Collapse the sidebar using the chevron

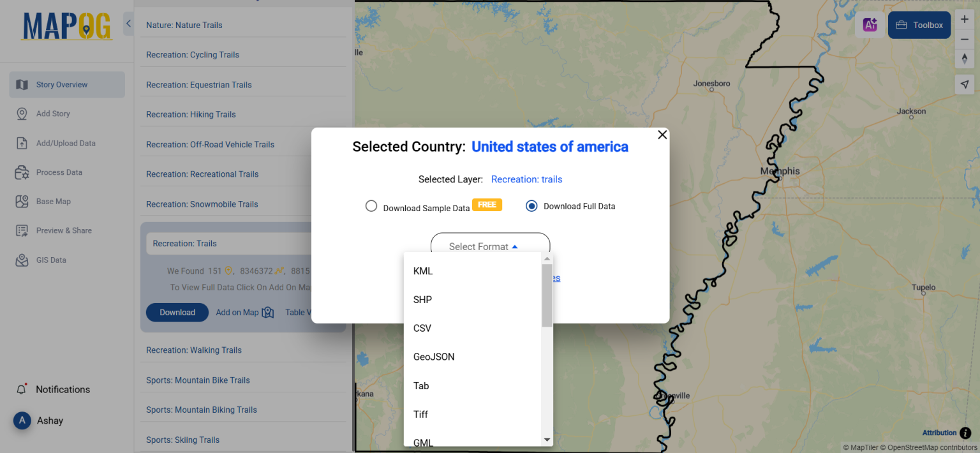tap(128, 22)
